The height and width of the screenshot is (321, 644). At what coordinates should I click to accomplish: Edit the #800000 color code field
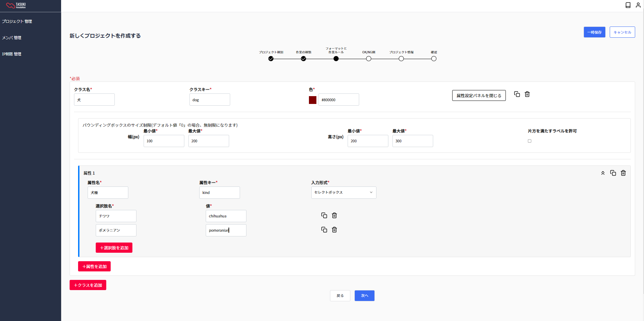click(x=338, y=100)
